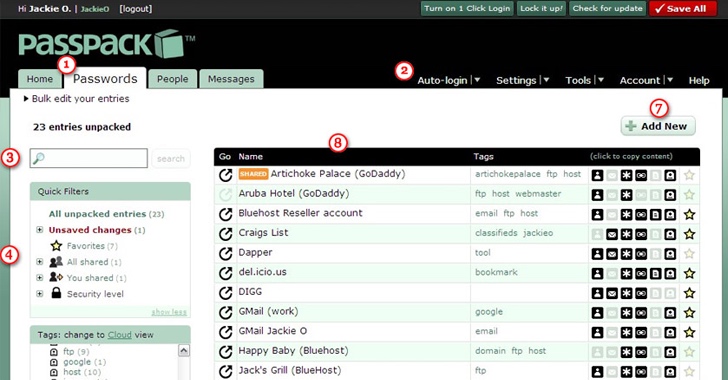Click the magnifier icon in the search box
728x380 pixels.
[x=39, y=158]
